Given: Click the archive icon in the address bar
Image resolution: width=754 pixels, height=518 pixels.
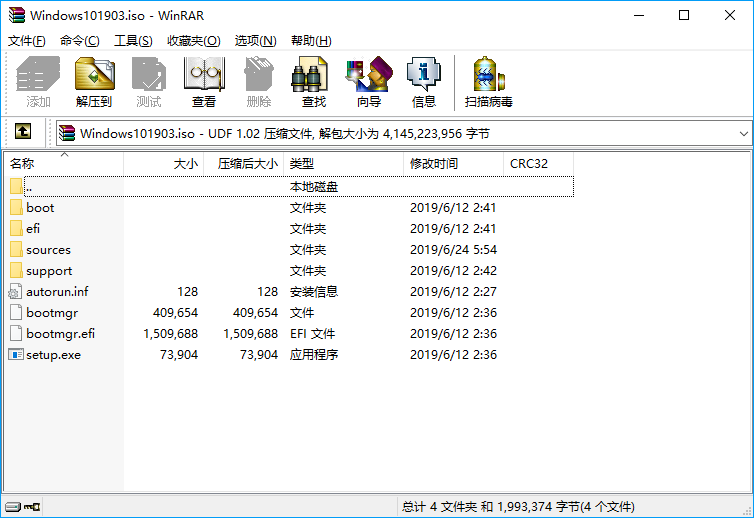Looking at the screenshot, I should tap(67, 133).
